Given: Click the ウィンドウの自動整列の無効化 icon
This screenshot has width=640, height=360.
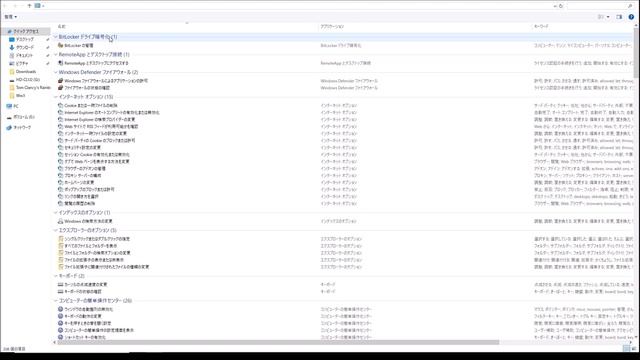Looking at the screenshot, I should [x=60, y=309].
